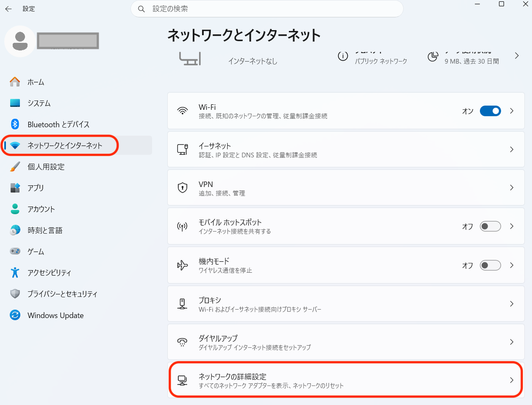Click the アプリ icon in sidebar
The width and height of the screenshot is (532, 405).
click(15, 188)
